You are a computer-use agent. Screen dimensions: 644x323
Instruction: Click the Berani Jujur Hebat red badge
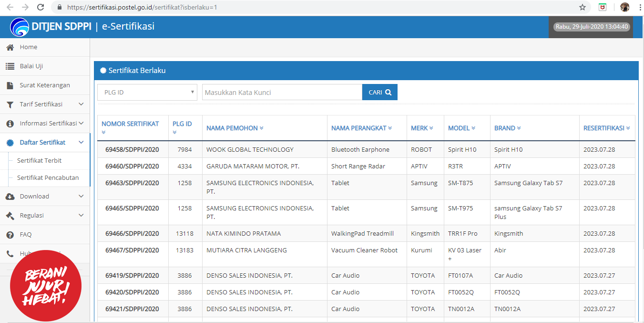pos(46,285)
